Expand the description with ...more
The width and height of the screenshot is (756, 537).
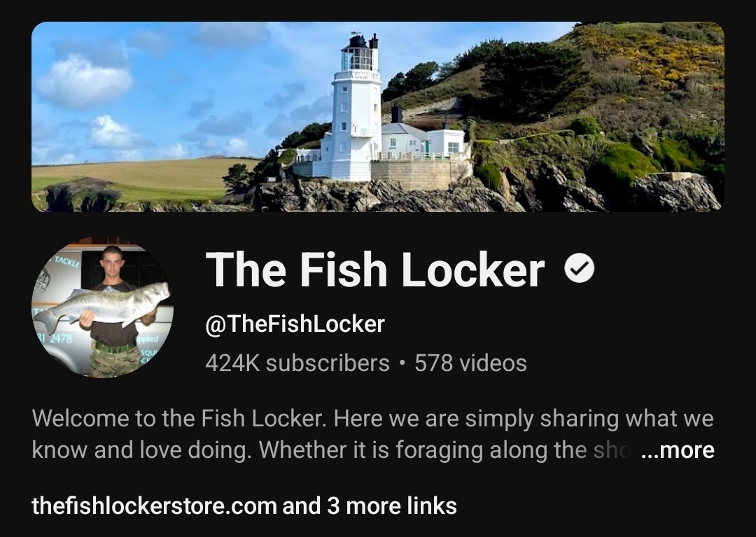(678, 449)
